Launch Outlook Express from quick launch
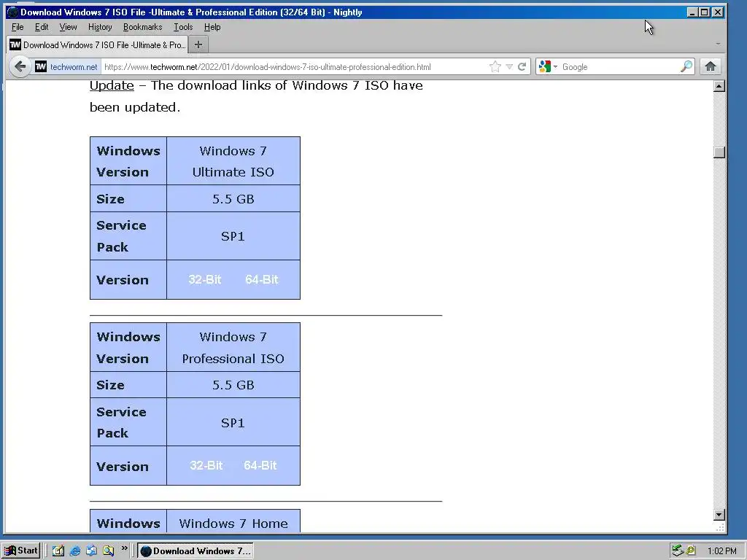This screenshot has height=560, width=747. tap(91, 551)
